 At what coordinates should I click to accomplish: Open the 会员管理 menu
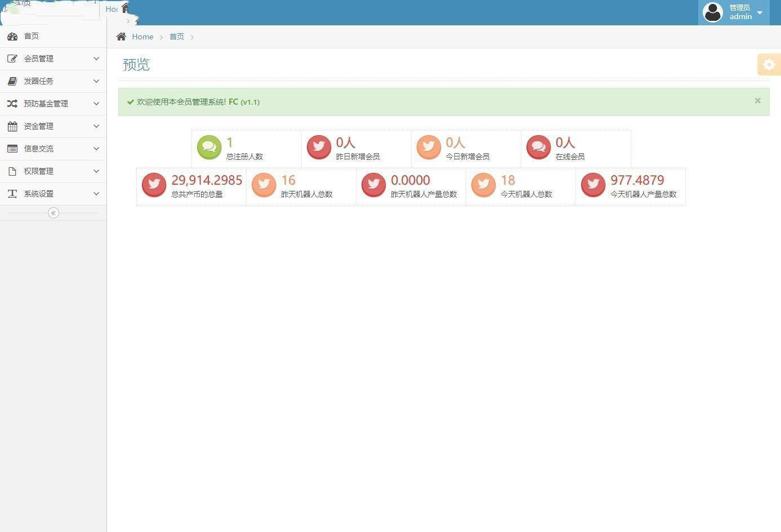53,59
